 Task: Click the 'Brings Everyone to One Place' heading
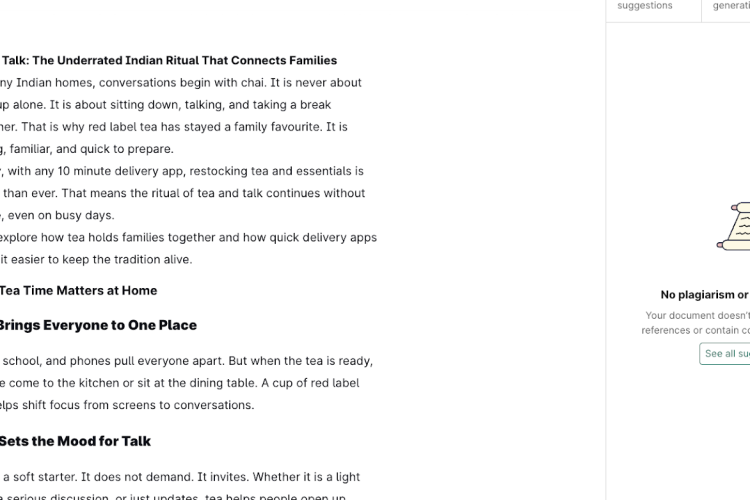pyautogui.click(x=98, y=325)
